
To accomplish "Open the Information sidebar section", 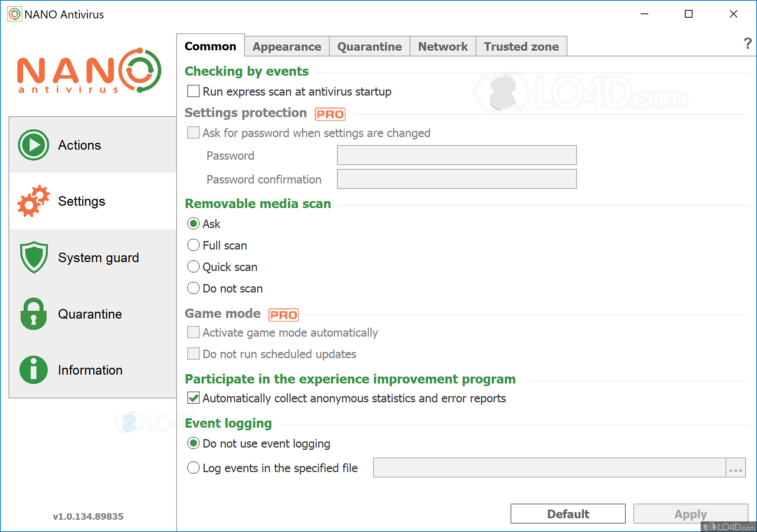I will click(93, 370).
